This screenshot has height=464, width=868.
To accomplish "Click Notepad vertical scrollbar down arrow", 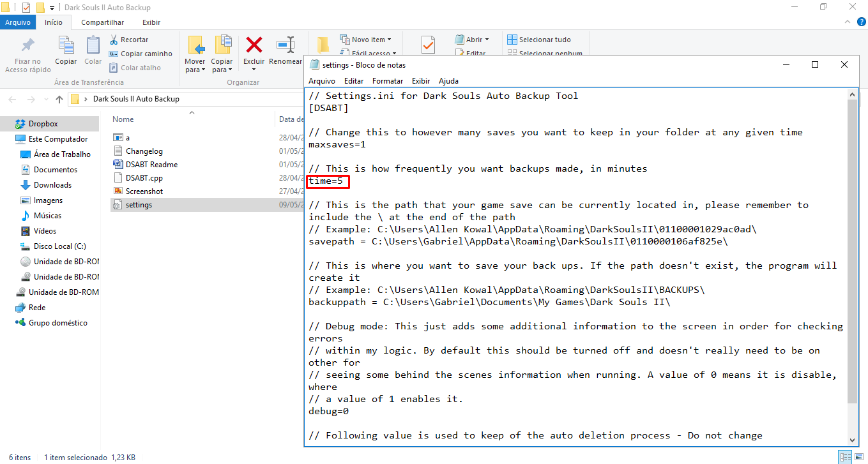I will tap(853, 440).
